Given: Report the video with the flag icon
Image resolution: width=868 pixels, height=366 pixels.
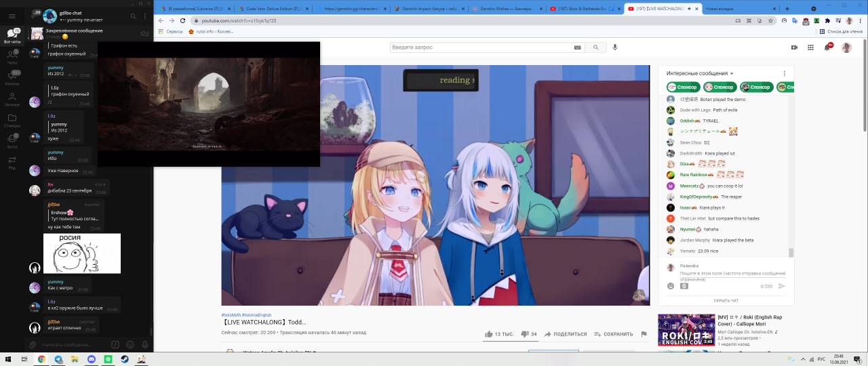Looking at the screenshot, I should tap(644, 334).
